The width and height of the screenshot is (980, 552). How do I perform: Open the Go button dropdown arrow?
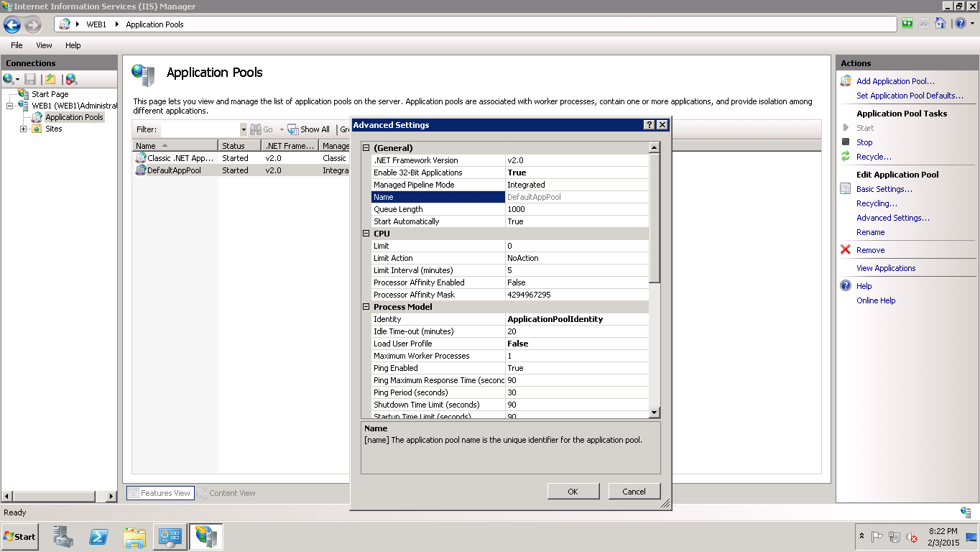282,129
